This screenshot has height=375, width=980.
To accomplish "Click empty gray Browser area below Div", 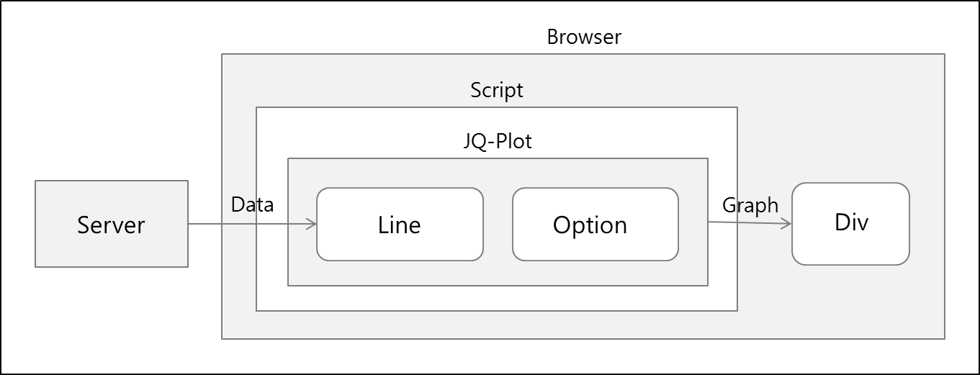I will 850,301.
